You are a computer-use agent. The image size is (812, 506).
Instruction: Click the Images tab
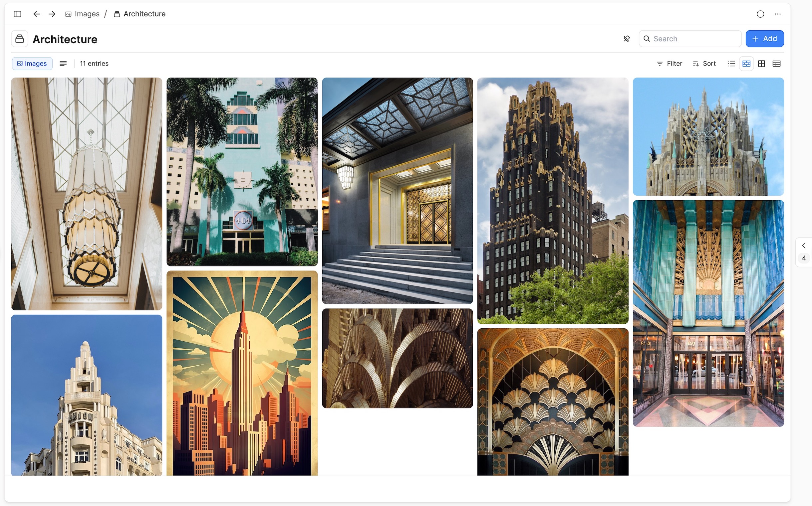point(32,64)
